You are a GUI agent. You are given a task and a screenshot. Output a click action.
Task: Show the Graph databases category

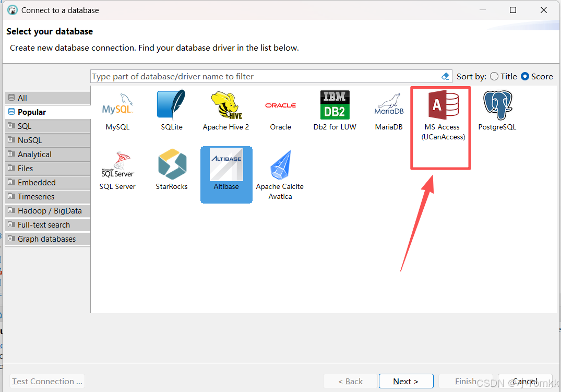[48, 239]
